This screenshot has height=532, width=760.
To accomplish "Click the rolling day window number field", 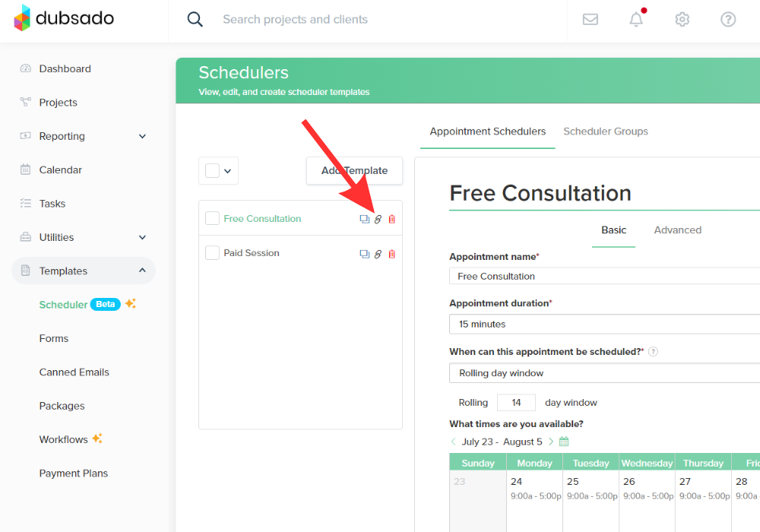I will click(516, 403).
